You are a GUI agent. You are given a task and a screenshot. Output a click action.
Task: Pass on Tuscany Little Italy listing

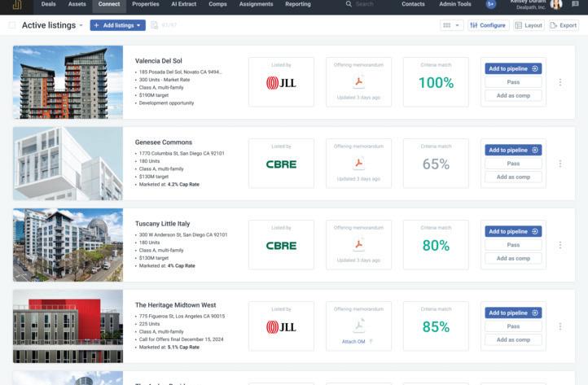[513, 245]
